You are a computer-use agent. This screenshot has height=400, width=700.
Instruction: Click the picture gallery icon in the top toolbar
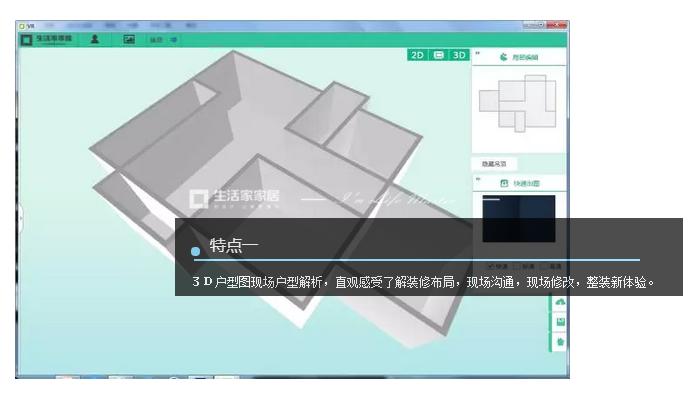128,39
